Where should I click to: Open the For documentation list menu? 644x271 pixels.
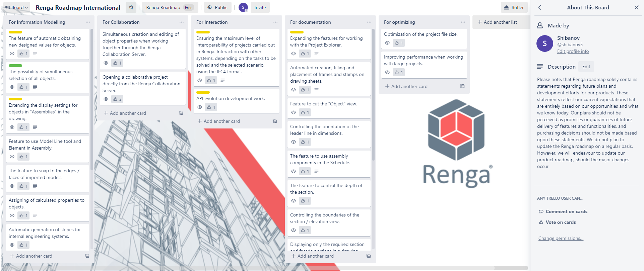(369, 22)
